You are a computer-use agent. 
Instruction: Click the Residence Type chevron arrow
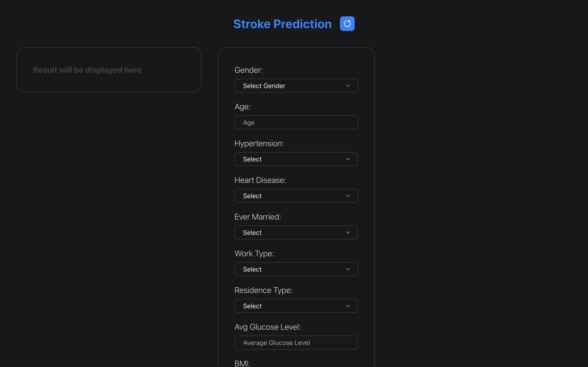pos(348,306)
